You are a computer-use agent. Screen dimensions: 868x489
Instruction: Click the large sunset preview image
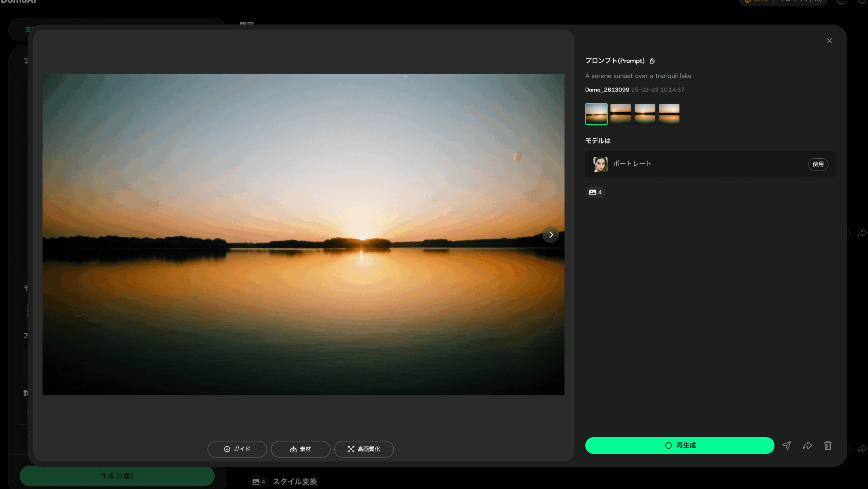pos(303,234)
